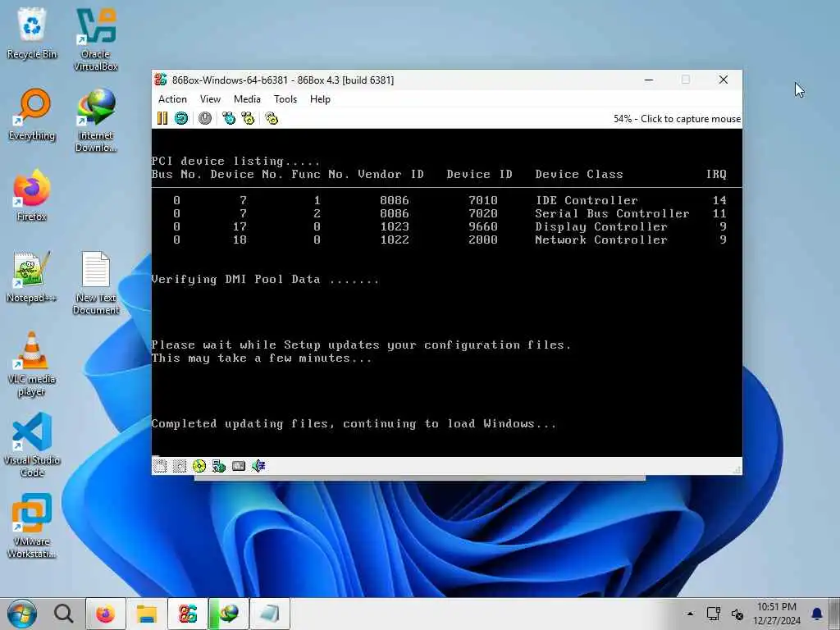The image size is (840, 630).
Task: Click the muted volume tray icon
Action: (x=737, y=614)
